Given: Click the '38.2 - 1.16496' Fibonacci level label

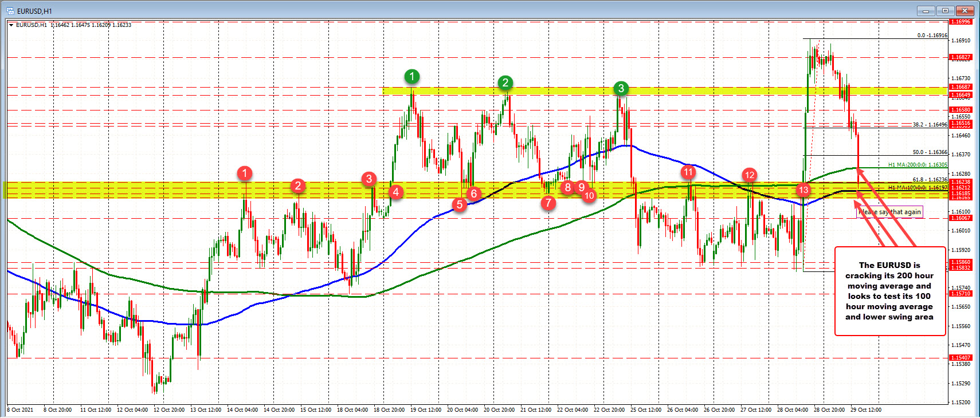Looking at the screenshot, I should pyautogui.click(x=930, y=124).
